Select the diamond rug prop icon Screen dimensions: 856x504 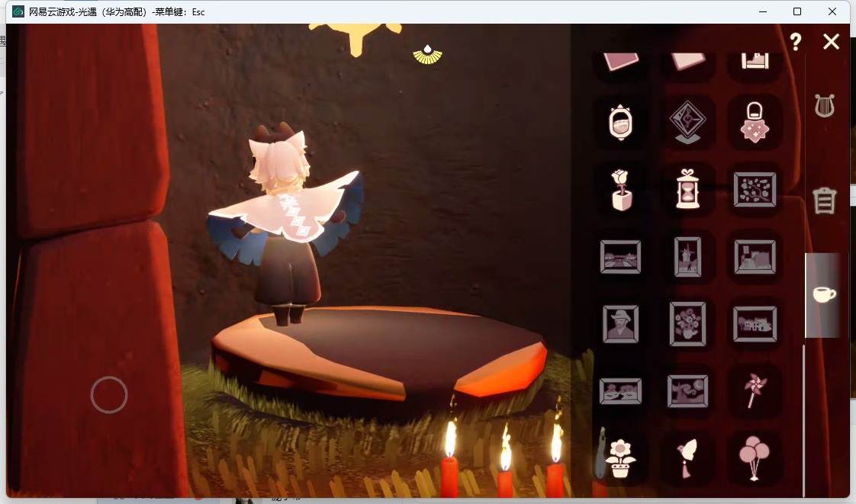tap(688, 122)
